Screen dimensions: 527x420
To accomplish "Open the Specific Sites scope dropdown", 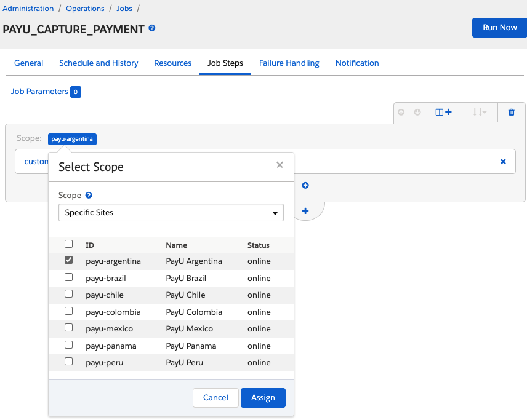I will 171,213.
